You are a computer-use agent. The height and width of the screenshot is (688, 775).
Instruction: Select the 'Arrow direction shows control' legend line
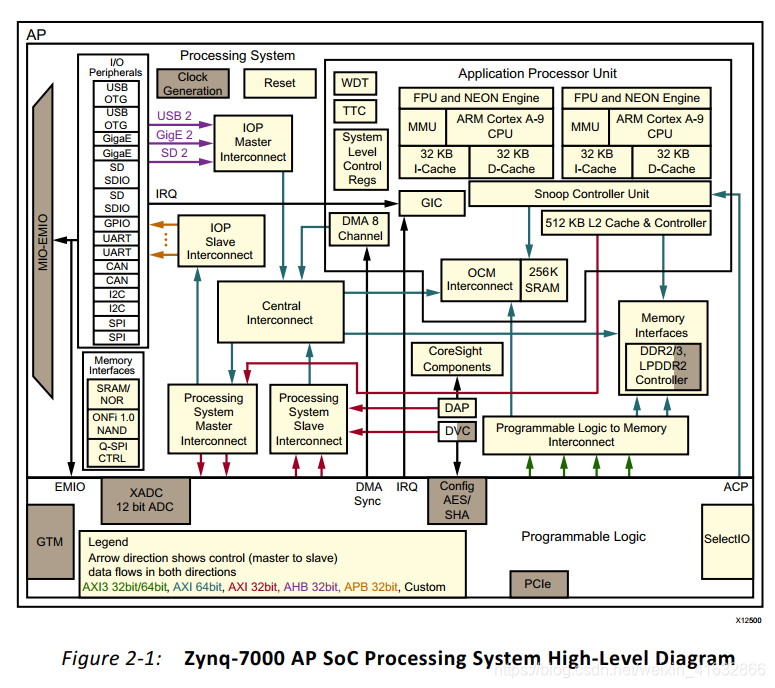click(x=213, y=558)
